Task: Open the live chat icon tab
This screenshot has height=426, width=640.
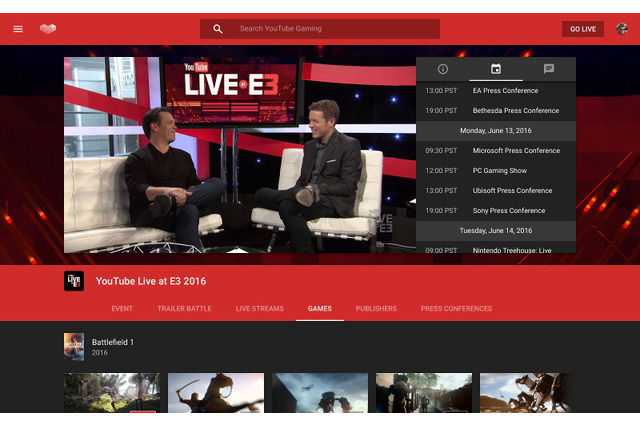Action: pos(548,69)
